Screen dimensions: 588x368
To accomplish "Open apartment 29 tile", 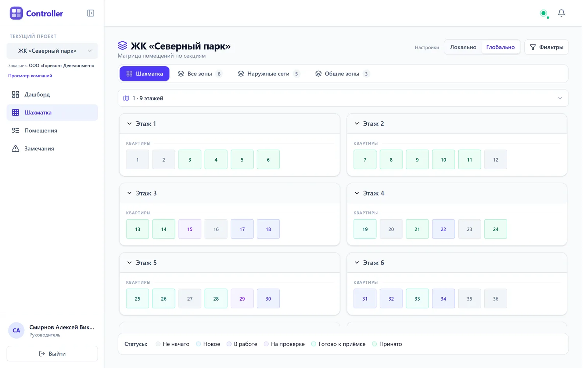I will [242, 298].
